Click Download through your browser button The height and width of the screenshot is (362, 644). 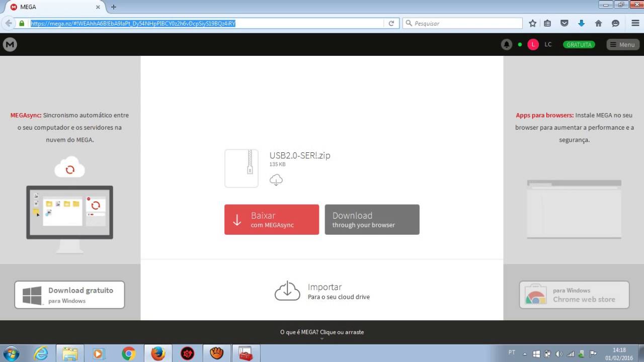click(x=372, y=219)
